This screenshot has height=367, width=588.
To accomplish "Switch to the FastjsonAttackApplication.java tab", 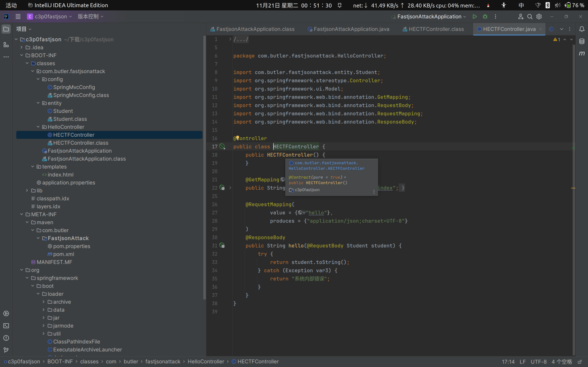I will (351, 29).
